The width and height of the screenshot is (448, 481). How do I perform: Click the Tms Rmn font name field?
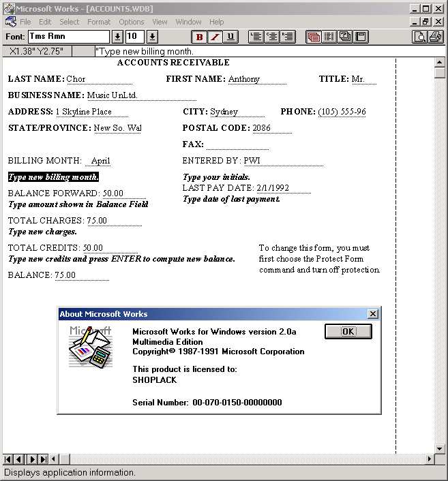(x=69, y=37)
